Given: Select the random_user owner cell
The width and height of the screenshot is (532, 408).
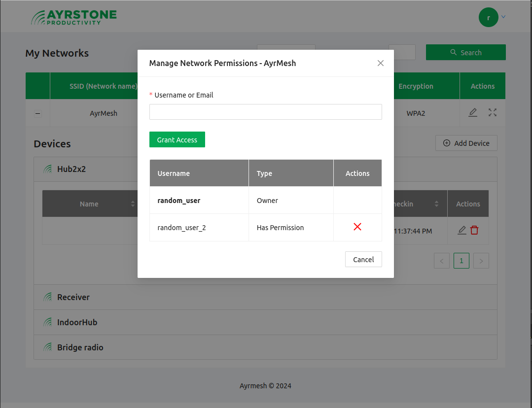Looking at the screenshot, I should tap(199, 200).
